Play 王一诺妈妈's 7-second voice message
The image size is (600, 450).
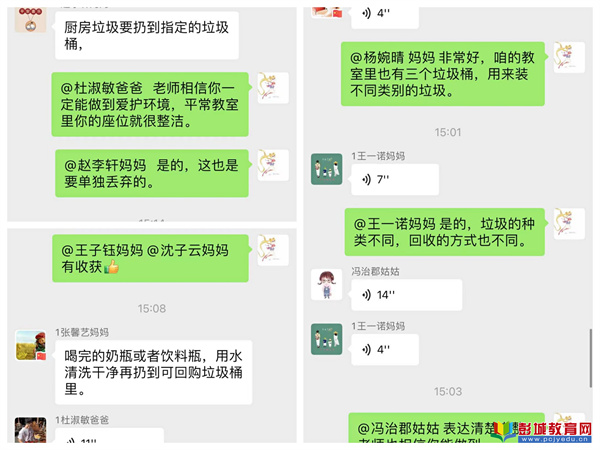click(395, 179)
